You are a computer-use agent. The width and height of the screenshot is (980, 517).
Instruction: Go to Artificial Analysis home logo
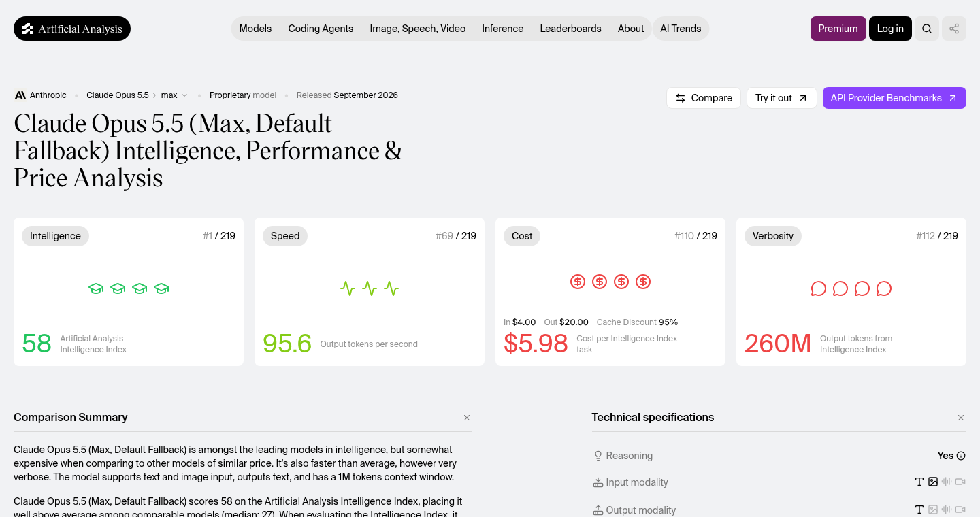click(72, 29)
